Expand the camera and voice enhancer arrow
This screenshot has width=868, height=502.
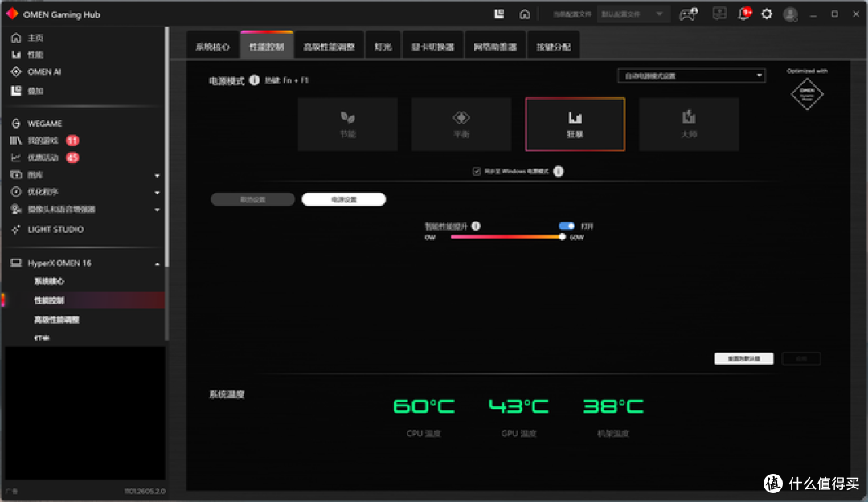point(158,210)
